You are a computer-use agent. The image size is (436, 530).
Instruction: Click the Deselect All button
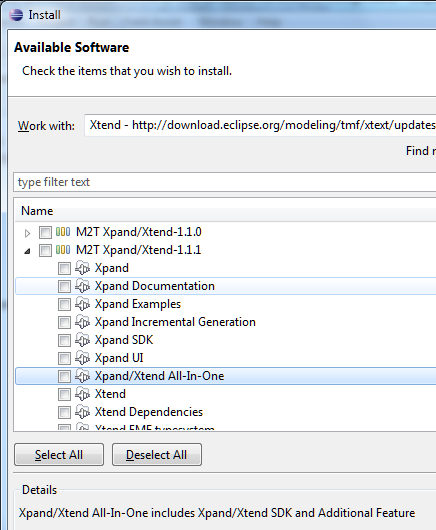(x=157, y=455)
